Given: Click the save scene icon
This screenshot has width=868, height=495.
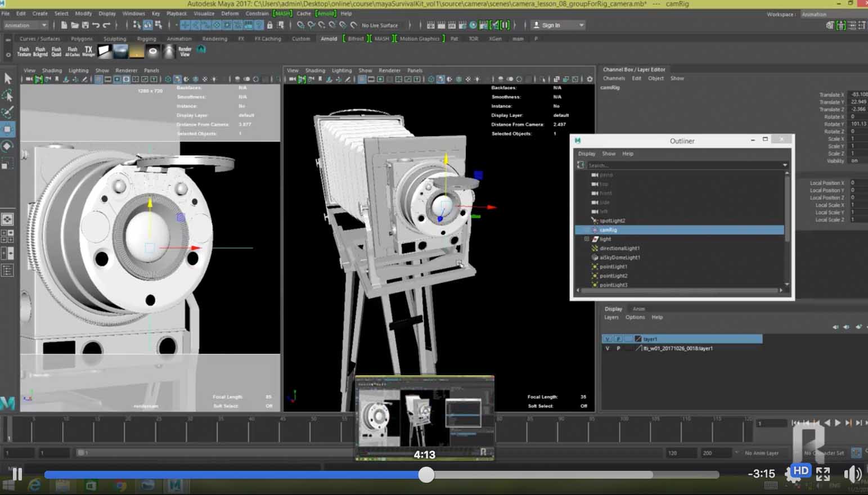Looking at the screenshot, I should click(85, 25).
